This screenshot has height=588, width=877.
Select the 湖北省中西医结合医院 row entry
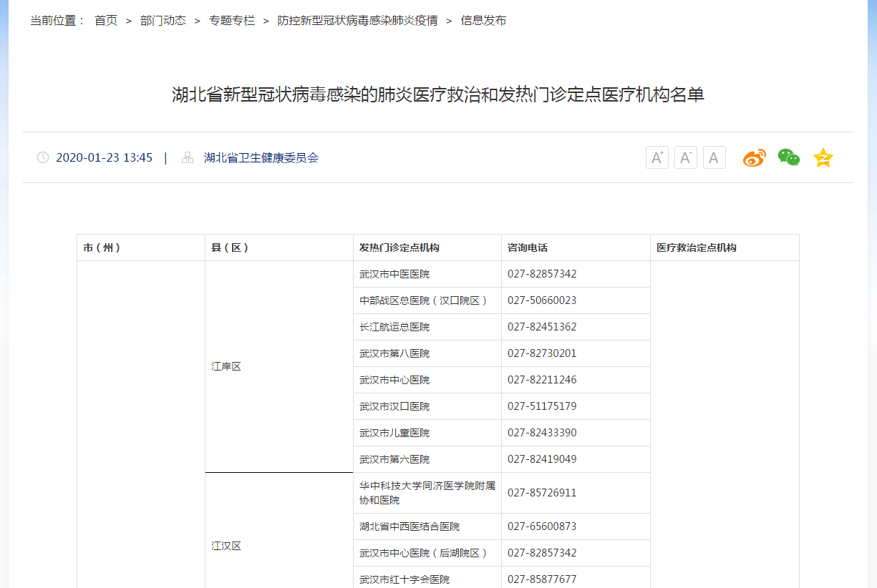(x=410, y=526)
